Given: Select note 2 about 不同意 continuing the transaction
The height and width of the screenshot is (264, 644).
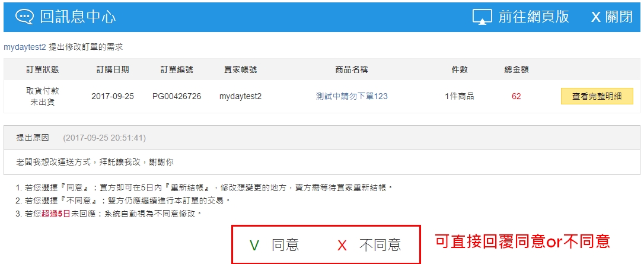Looking at the screenshot, I should point(123,201).
